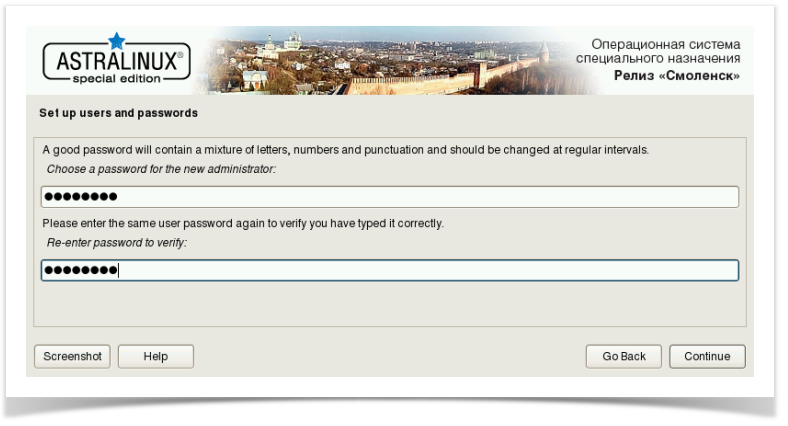Click the "Please enter the same user password" text
The image size is (788, 426).
coord(243,223)
